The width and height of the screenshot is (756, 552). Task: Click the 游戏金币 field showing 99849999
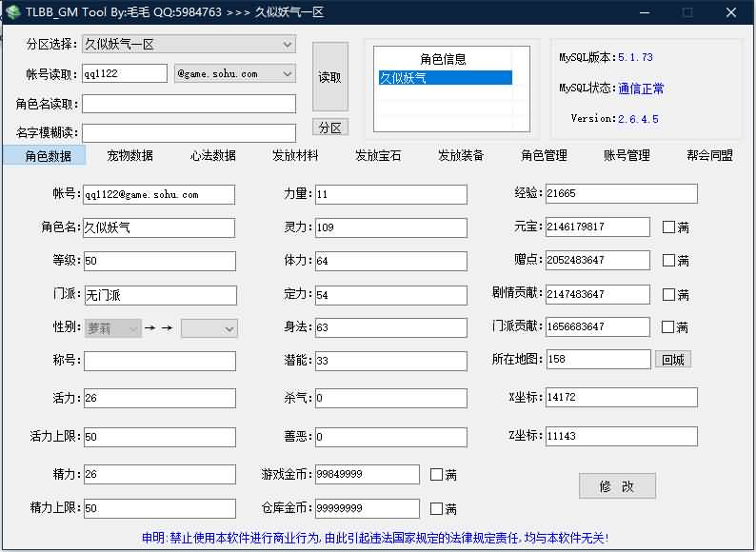coord(368,474)
